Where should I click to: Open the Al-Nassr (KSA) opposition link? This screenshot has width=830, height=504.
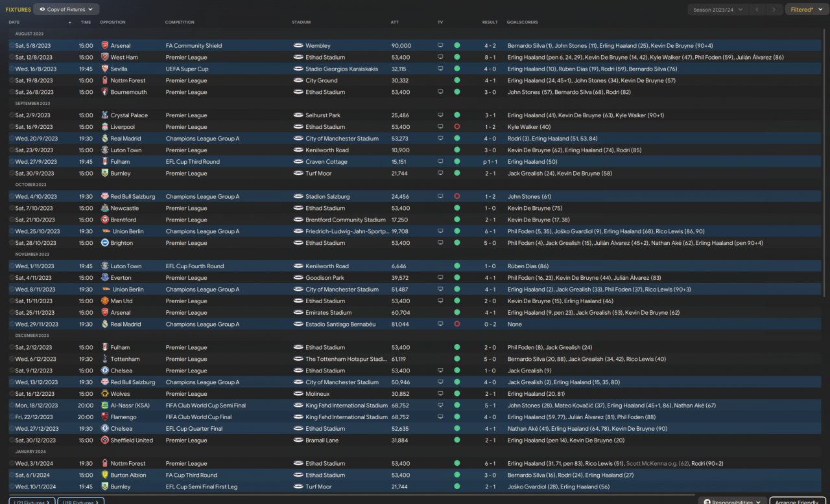click(132, 406)
